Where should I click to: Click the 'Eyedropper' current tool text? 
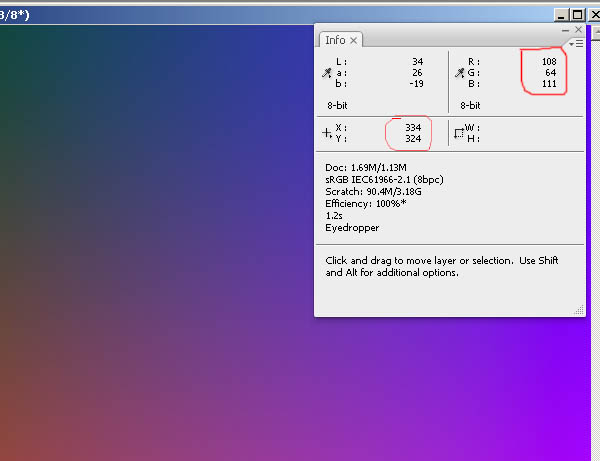tap(352, 228)
